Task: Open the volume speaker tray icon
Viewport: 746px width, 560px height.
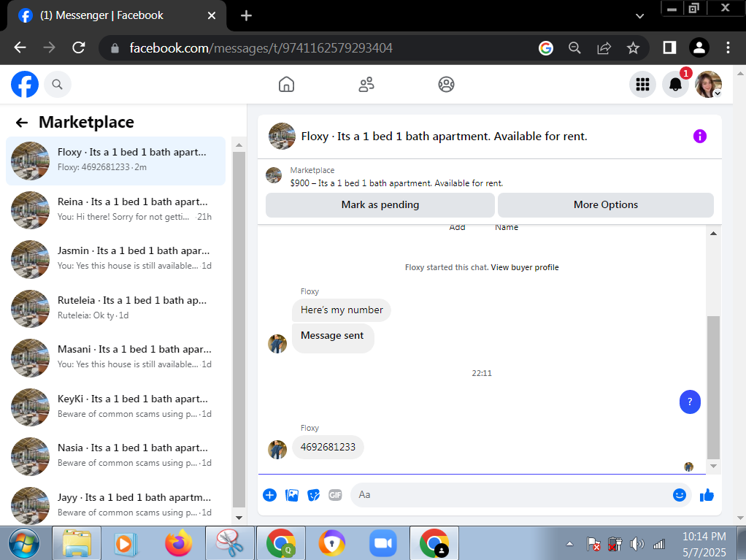Action: [637, 544]
